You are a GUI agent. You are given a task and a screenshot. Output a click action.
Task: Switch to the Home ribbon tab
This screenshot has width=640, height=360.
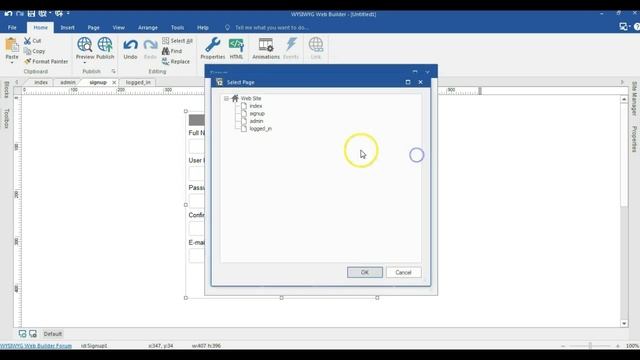click(40, 27)
